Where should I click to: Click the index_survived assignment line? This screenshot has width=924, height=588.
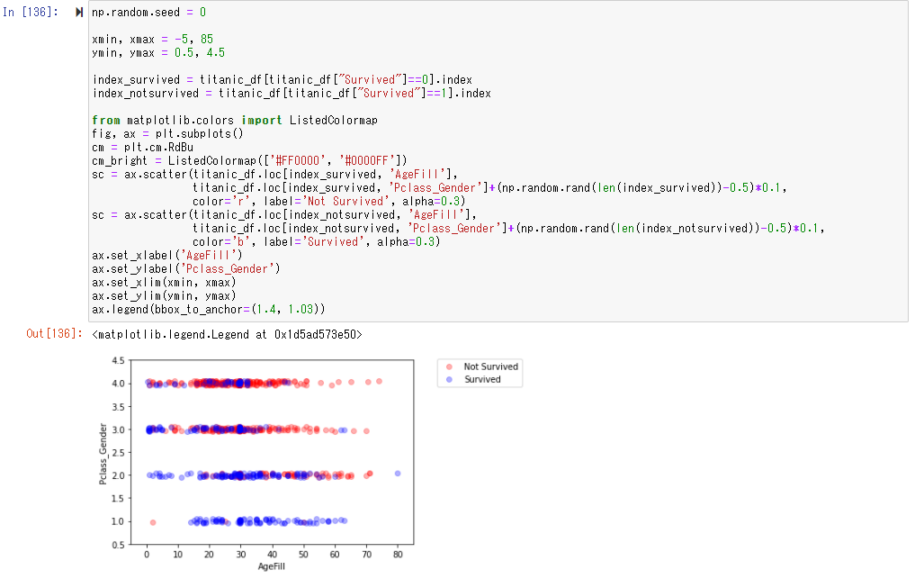point(283,79)
